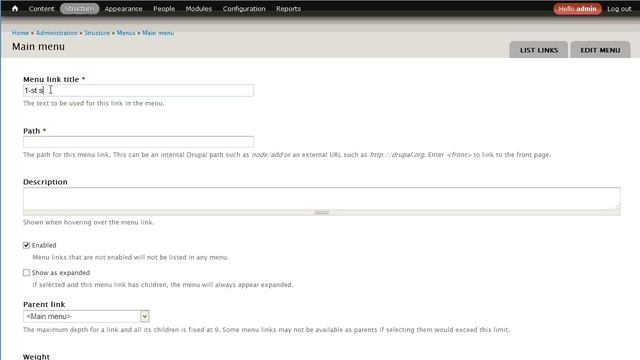Viewport: 640px width, 360px height.
Task: Follow the Menus breadcrumb link
Action: tap(126, 33)
